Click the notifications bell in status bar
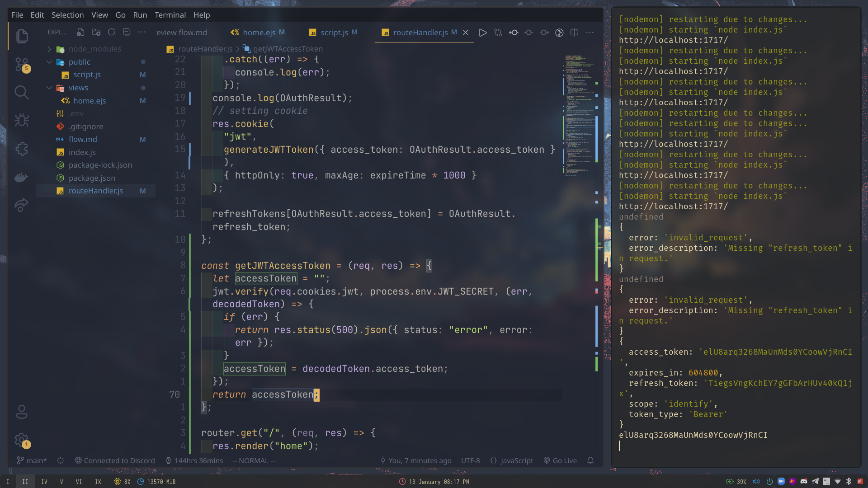Viewport: 868px width, 488px height. (590, 460)
